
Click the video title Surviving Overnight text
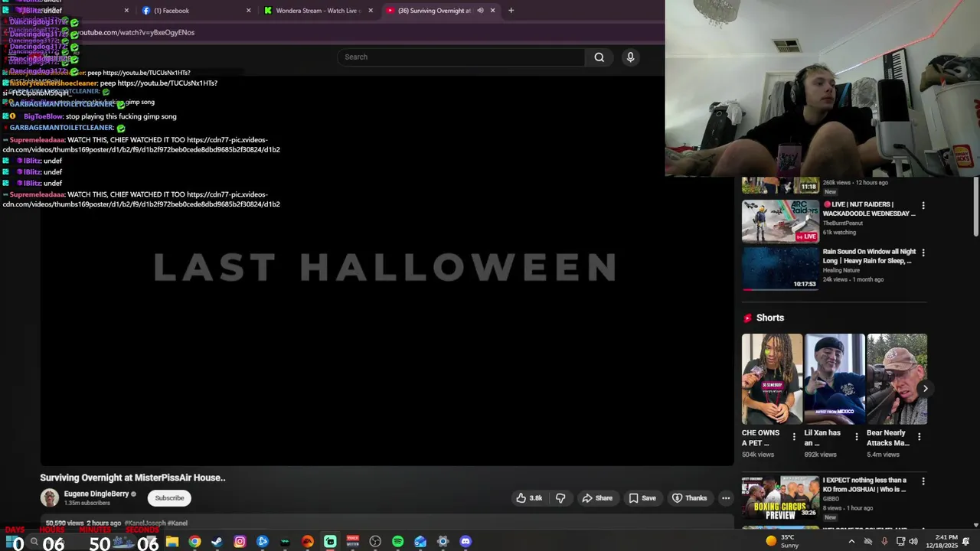[x=132, y=478]
